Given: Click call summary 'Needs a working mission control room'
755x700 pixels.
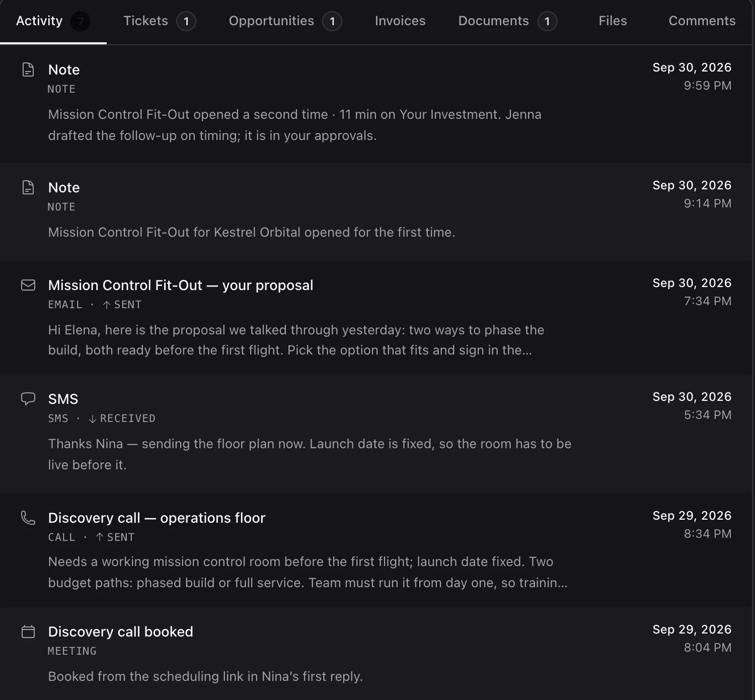Looking at the screenshot, I should (x=308, y=572).
